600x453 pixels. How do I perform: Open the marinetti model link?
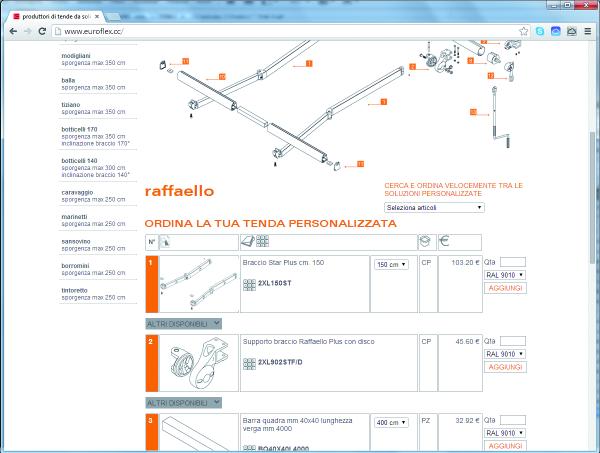point(74,217)
